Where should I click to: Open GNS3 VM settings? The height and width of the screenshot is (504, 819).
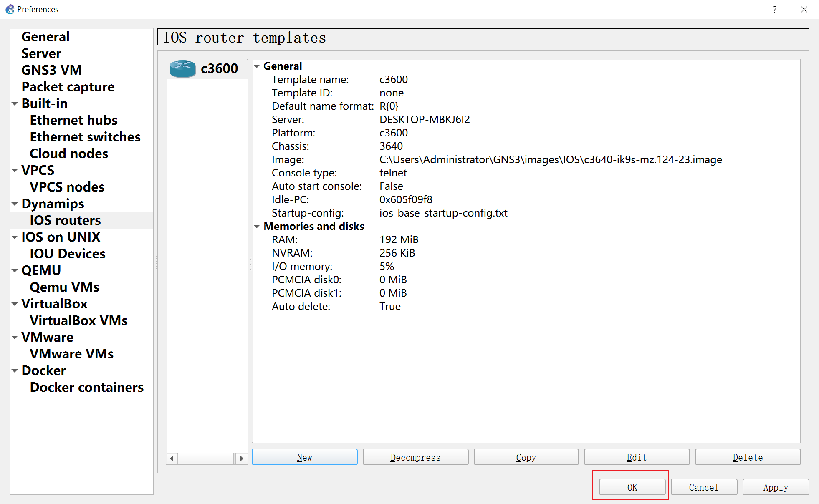click(51, 70)
